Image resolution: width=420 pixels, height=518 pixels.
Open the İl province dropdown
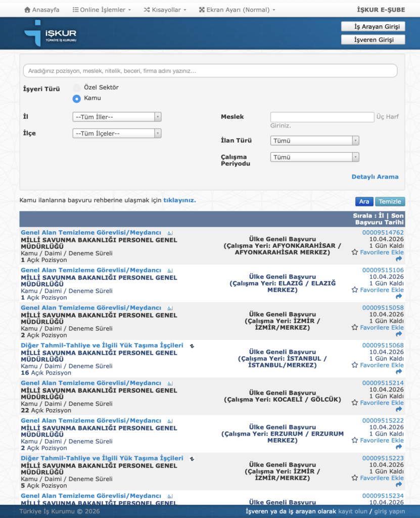click(117, 117)
